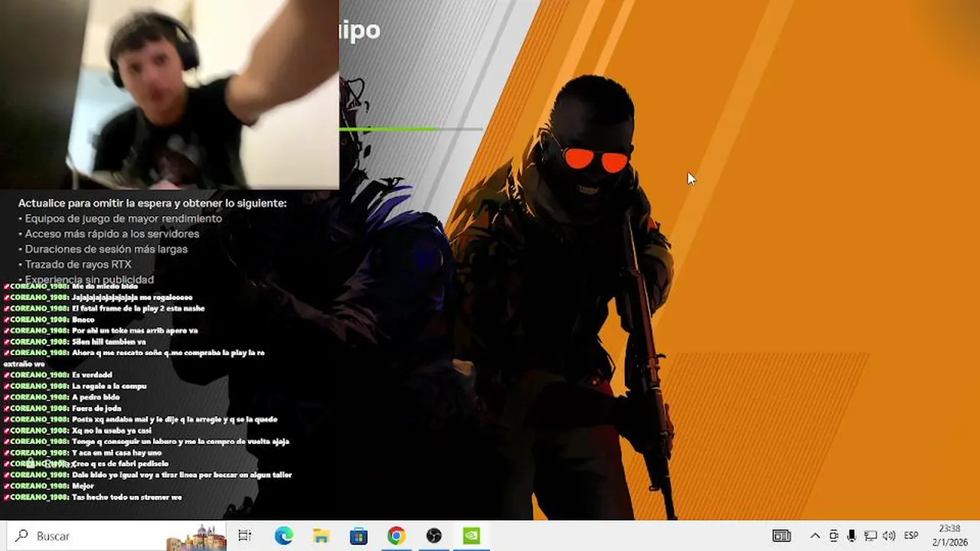Click chat message 'El fatal frame de la play 2'
This screenshot has height=551, width=980.
tap(138, 308)
